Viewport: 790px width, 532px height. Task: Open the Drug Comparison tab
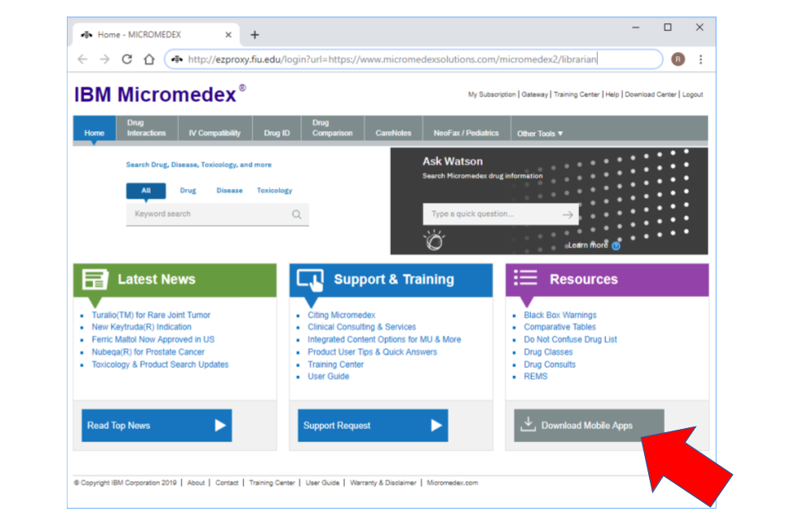click(332, 128)
